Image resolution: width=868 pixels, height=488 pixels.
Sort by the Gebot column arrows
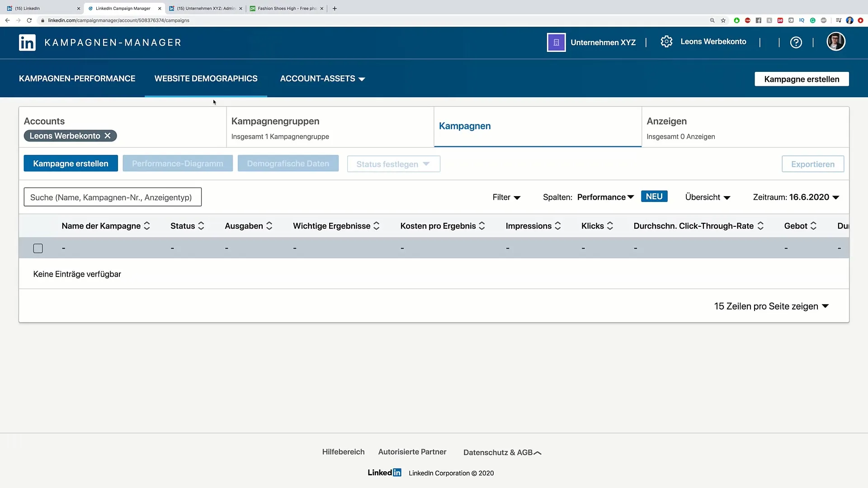click(813, 226)
